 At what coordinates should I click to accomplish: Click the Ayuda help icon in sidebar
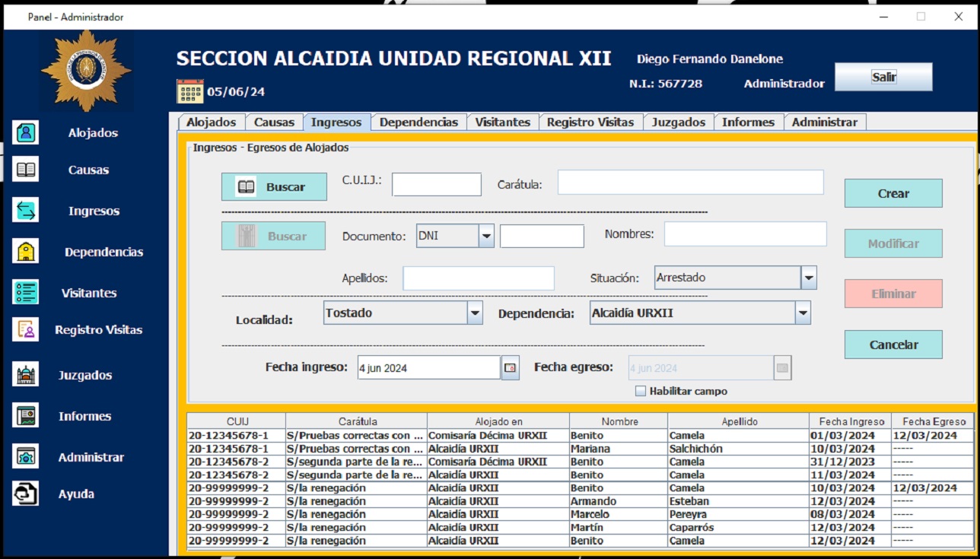click(26, 494)
